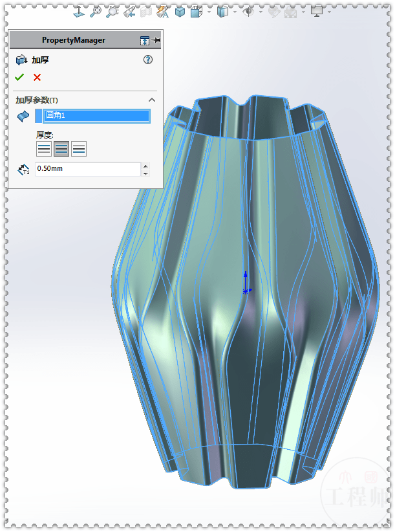Pin the PropertyManager panel with pushpin
Screen dimensions: 395x532
pyautogui.click(x=156, y=40)
